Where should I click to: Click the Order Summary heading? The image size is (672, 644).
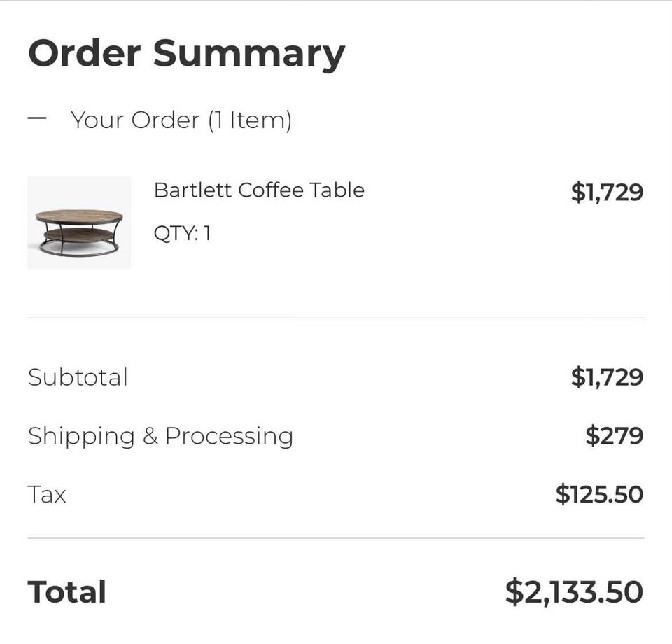point(186,54)
